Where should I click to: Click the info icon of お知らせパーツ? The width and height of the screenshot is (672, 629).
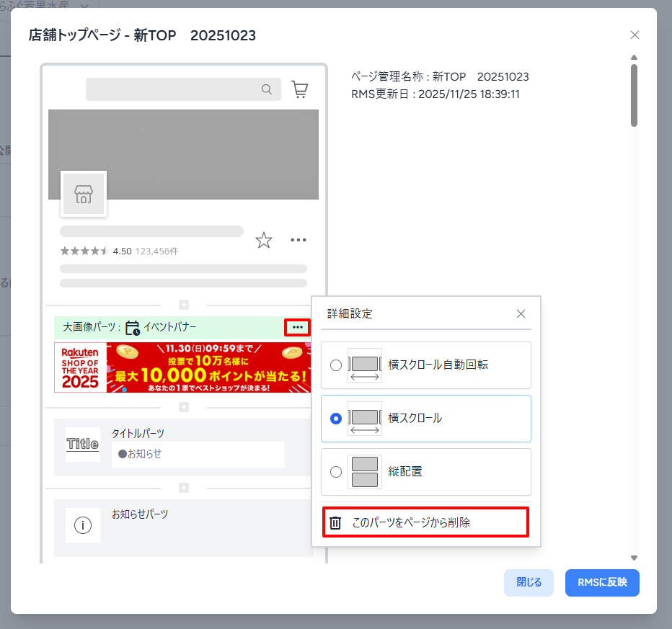pyautogui.click(x=83, y=525)
